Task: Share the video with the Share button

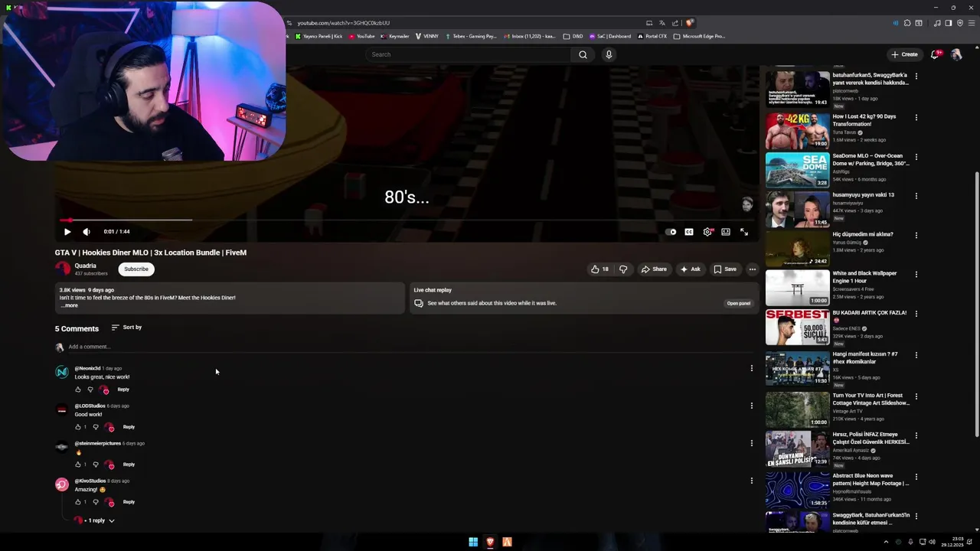Action: pyautogui.click(x=654, y=269)
